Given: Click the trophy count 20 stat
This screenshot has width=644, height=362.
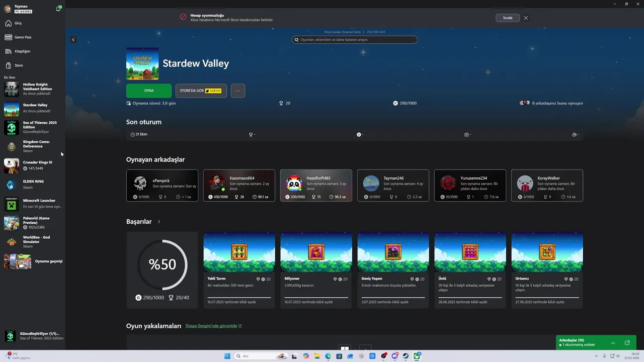Looking at the screenshot, I should point(285,103).
